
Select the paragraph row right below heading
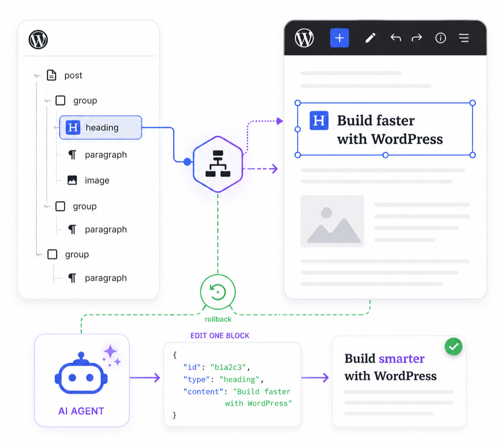[97, 155]
